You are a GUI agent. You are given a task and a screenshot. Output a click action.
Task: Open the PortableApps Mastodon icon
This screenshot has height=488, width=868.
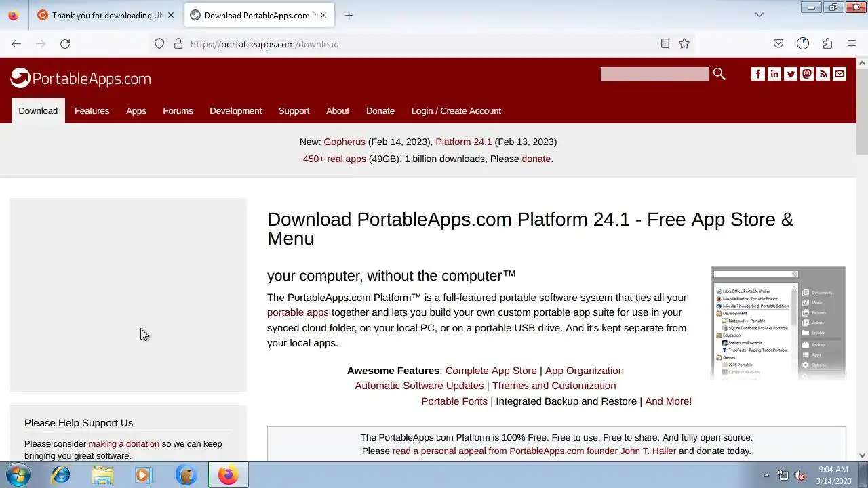pyautogui.click(x=807, y=74)
